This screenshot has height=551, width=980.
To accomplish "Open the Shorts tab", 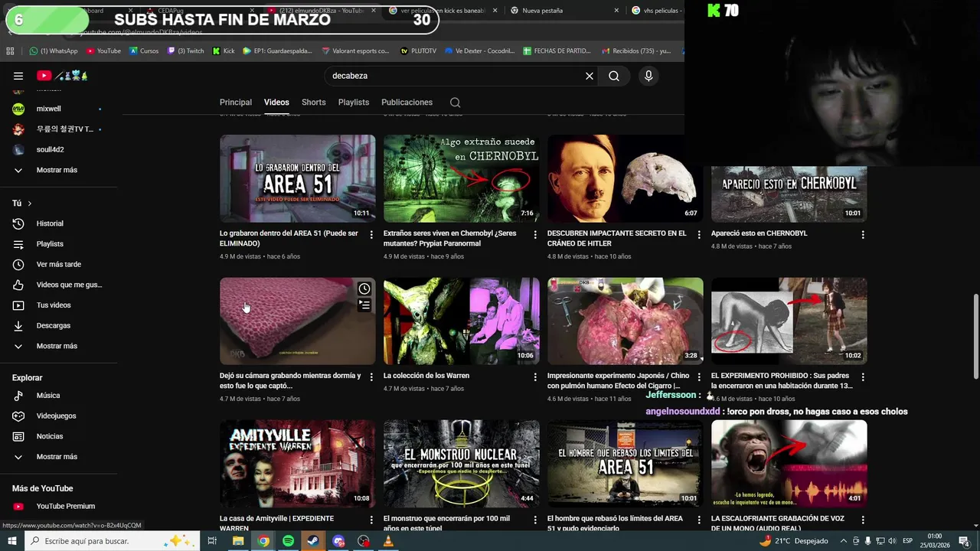I will [x=313, y=103].
